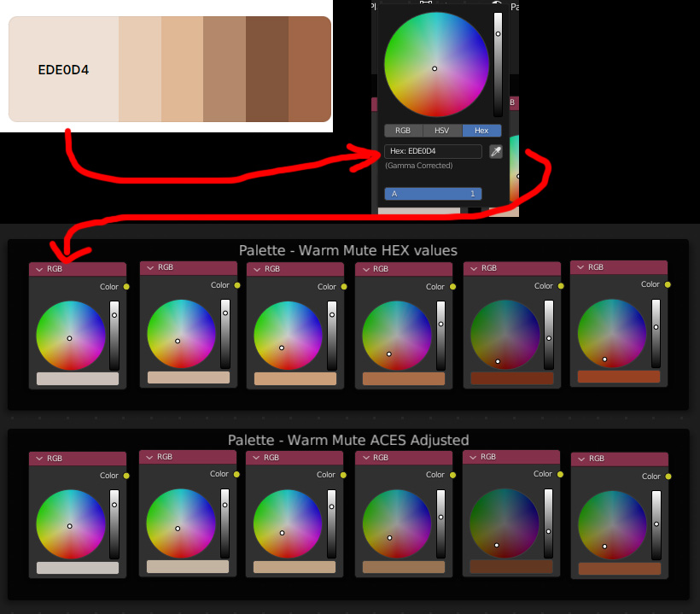Screen dimensions: 700x614
Task: Collapse the first RGB node in HEX values frame
Action: pyautogui.click(x=39, y=269)
